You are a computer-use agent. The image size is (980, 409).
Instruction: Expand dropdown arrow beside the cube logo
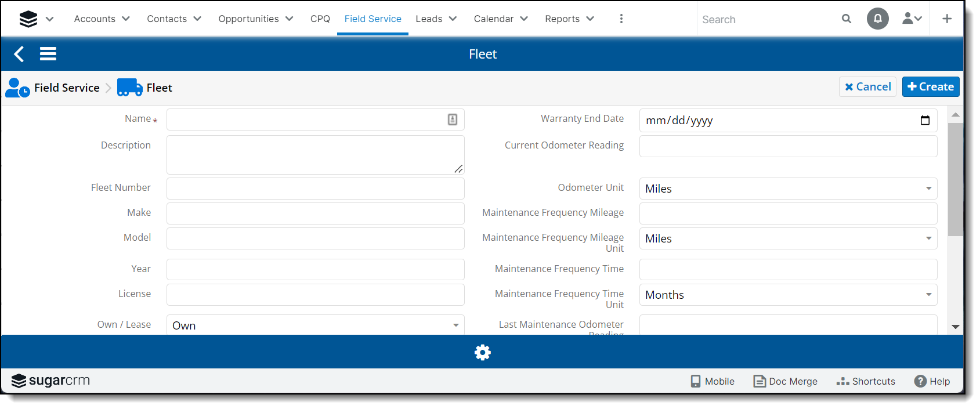(50, 19)
